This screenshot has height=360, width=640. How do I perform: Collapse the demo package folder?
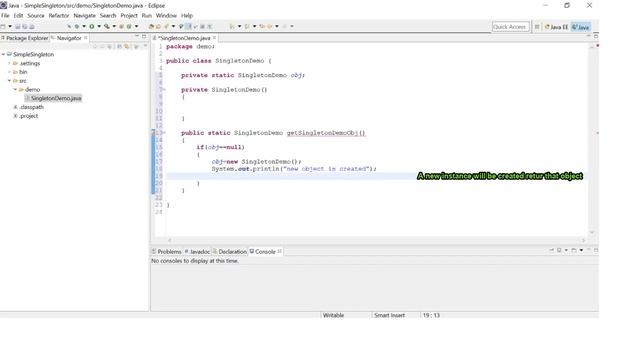(15, 89)
